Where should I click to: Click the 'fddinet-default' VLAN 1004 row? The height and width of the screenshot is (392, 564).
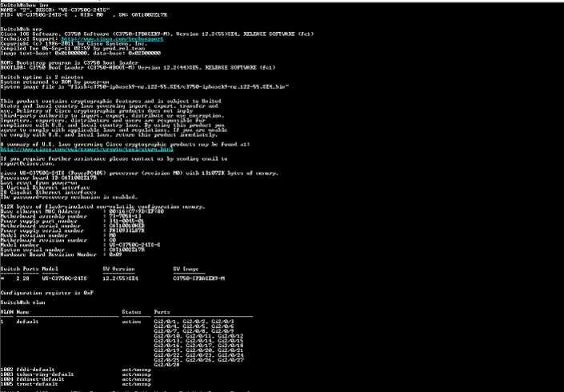75,379
